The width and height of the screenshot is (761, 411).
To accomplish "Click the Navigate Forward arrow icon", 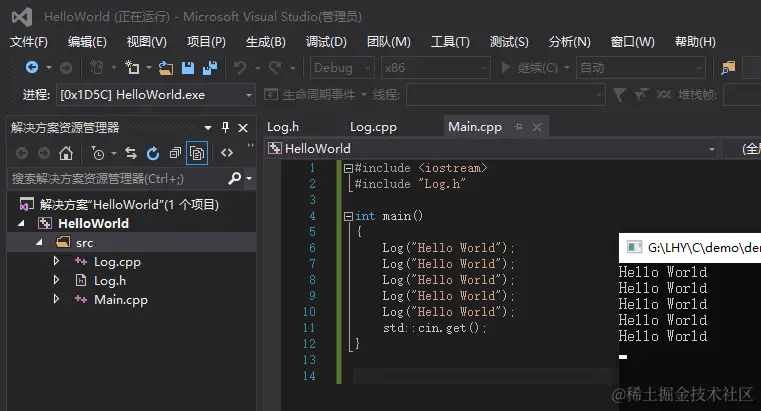I will click(x=66, y=68).
